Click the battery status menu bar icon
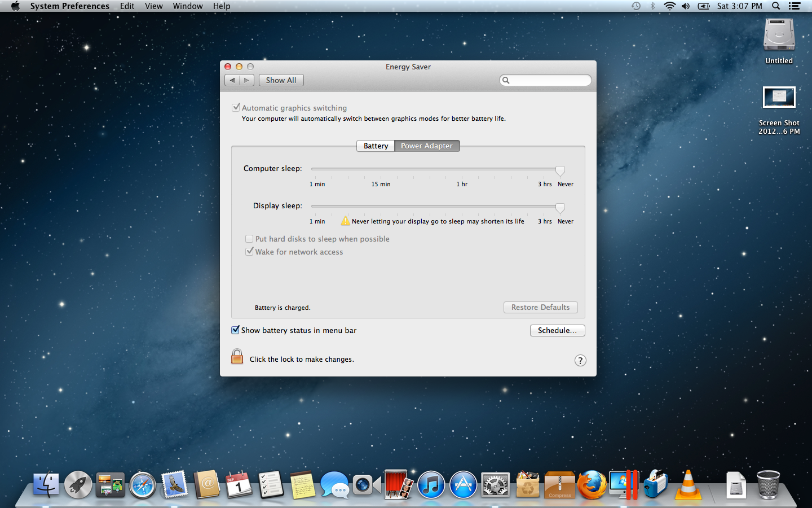 coord(704,6)
